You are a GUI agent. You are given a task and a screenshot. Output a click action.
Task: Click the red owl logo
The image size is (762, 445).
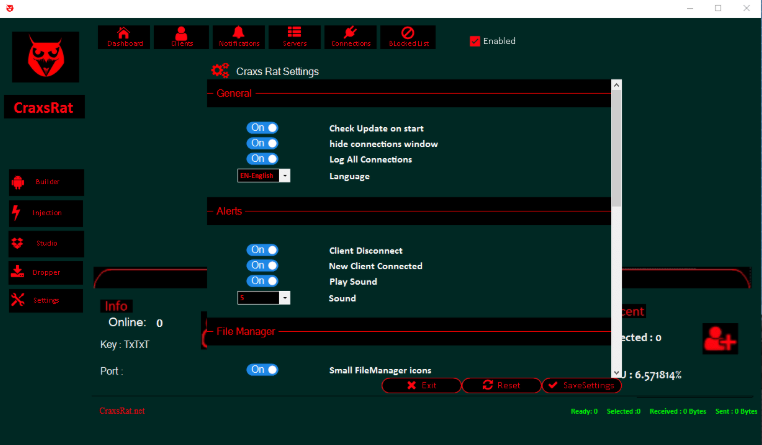[x=46, y=57]
